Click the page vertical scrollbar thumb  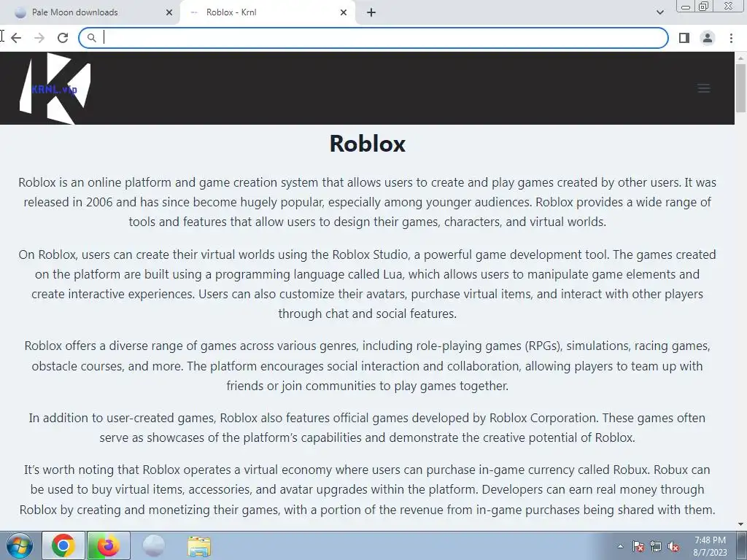click(x=740, y=88)
